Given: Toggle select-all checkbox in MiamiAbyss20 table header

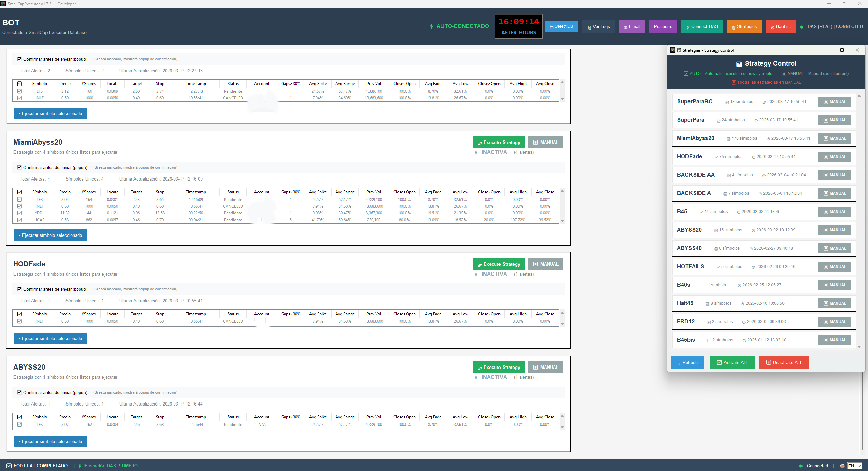Looking at the screenshot, I should pos(19,192).
